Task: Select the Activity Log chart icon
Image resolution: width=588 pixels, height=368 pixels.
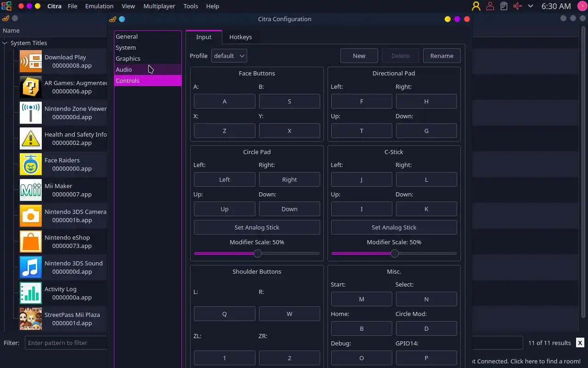Action: pyautogui.click(x=31, y=293)
